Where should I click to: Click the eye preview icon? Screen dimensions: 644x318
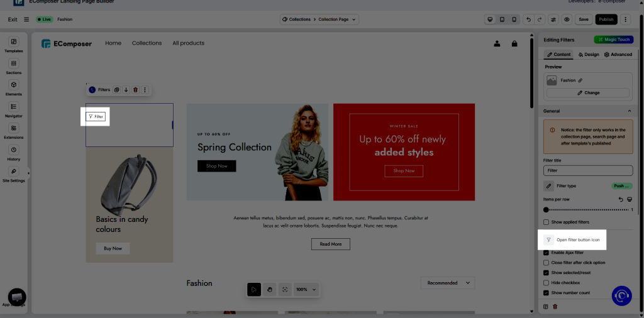click(567, 19)
